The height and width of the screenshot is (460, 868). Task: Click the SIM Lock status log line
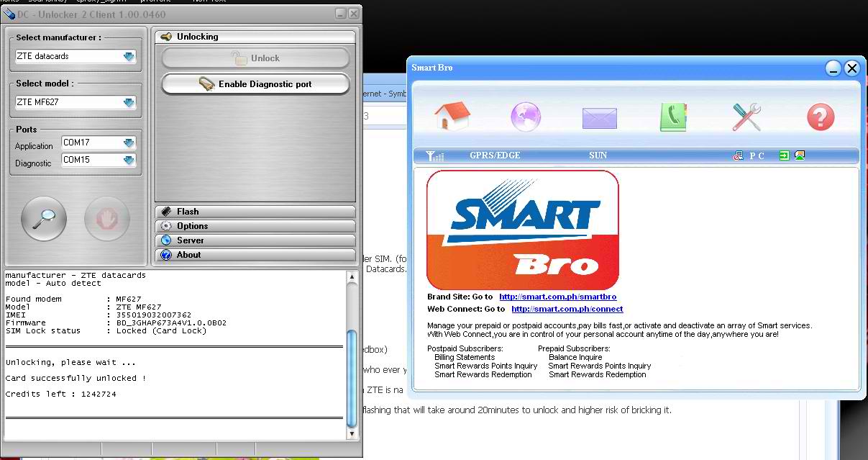pos(106,331)
